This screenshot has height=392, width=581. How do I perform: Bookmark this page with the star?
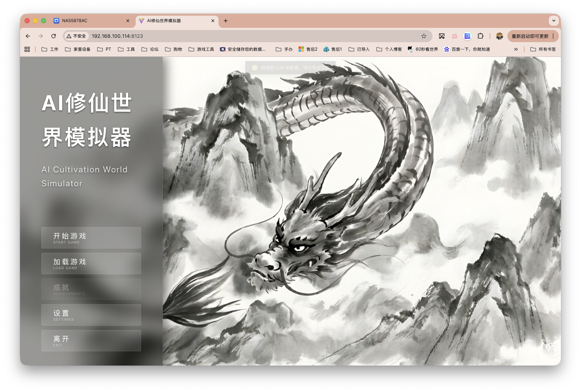[x=424, y=36]
